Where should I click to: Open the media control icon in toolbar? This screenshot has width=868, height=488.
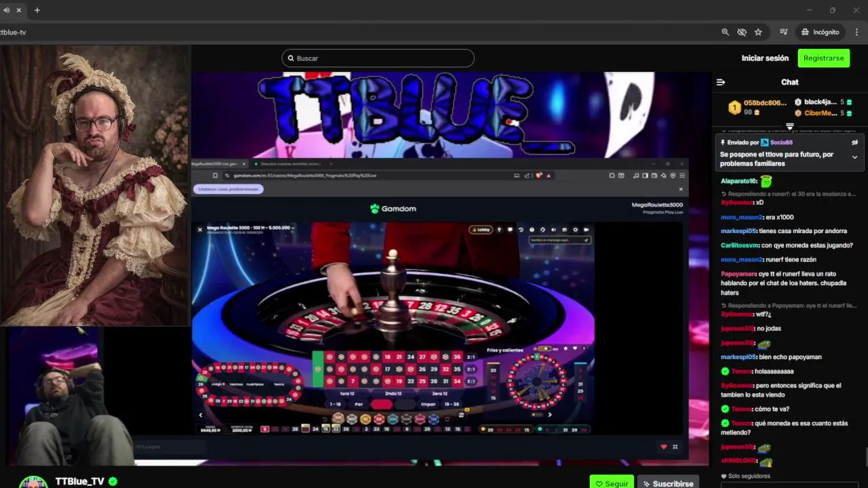[x=783, y=32]
